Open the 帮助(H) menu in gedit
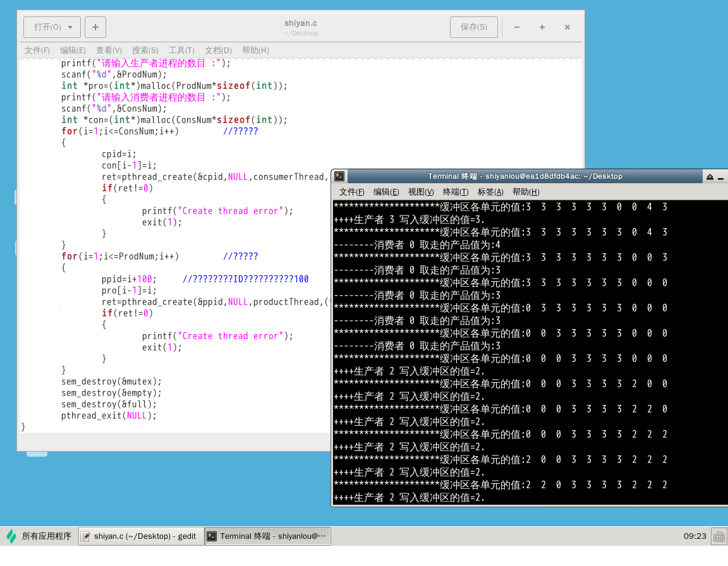 click(x=255, y=51)
